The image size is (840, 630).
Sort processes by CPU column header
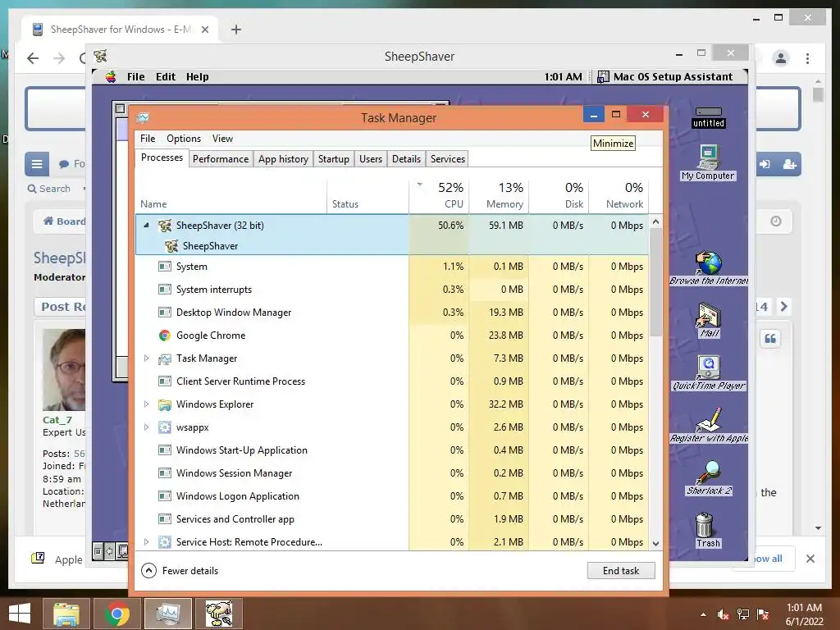point(440,195)
